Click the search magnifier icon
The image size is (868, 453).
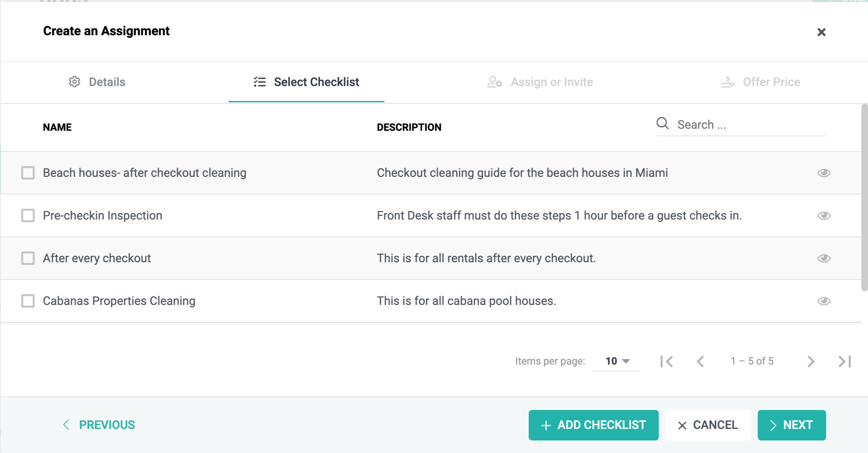tap(662, 124)
